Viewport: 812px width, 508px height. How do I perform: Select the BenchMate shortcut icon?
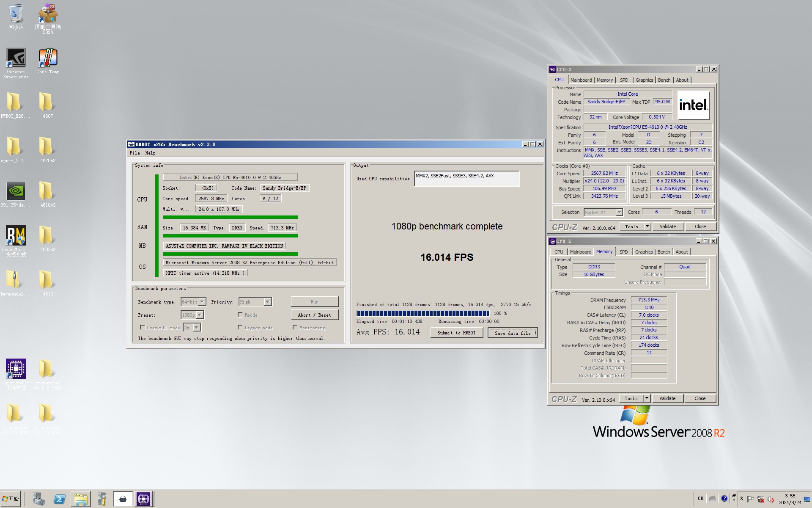[x=16, y=241]
